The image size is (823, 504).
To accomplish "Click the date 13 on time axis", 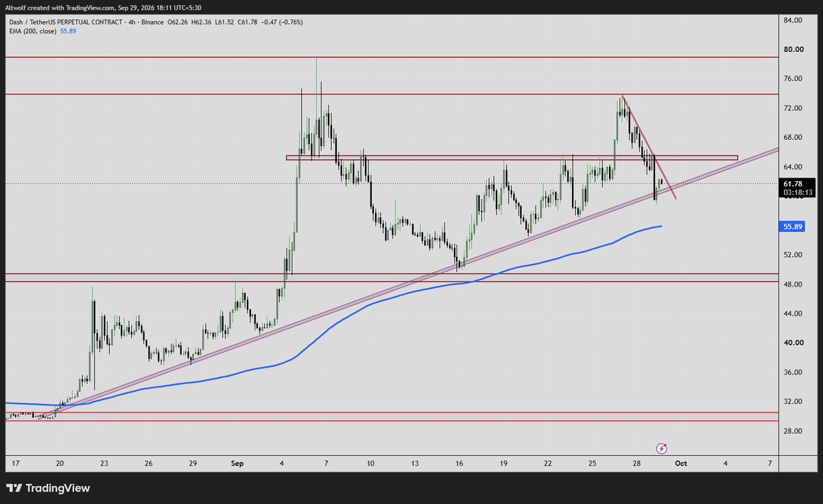I will pyautogui.click(x=415, y=464).
